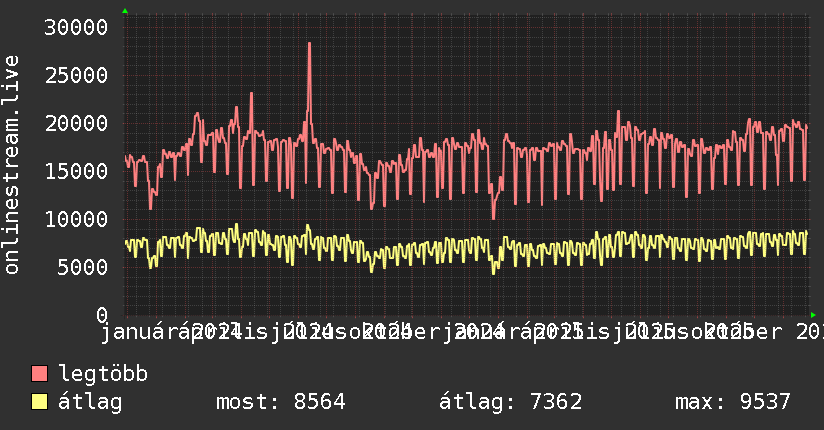Click the 'max: 9537' statistic
Image resolution: width=824 pixels, height=430 pixels.
(x=733, y=402)
